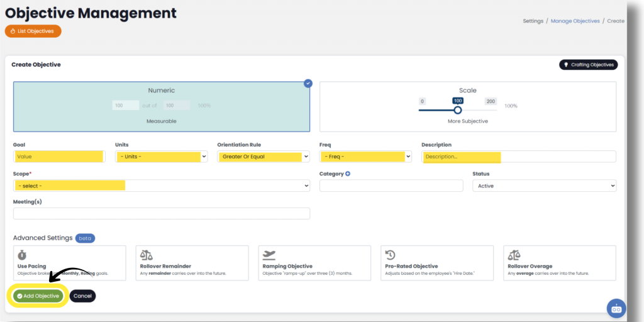
Task: Open the chatbot assistant icon
Action: coord(616,308)
